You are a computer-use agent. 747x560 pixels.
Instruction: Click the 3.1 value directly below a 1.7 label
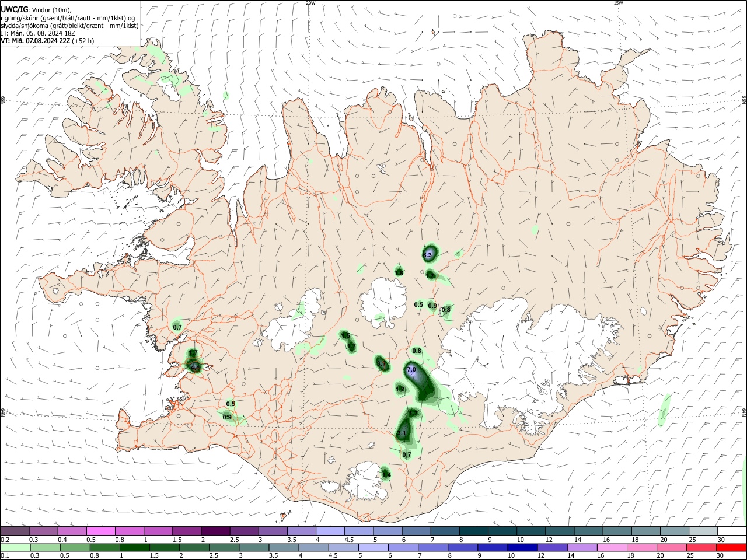402,433
